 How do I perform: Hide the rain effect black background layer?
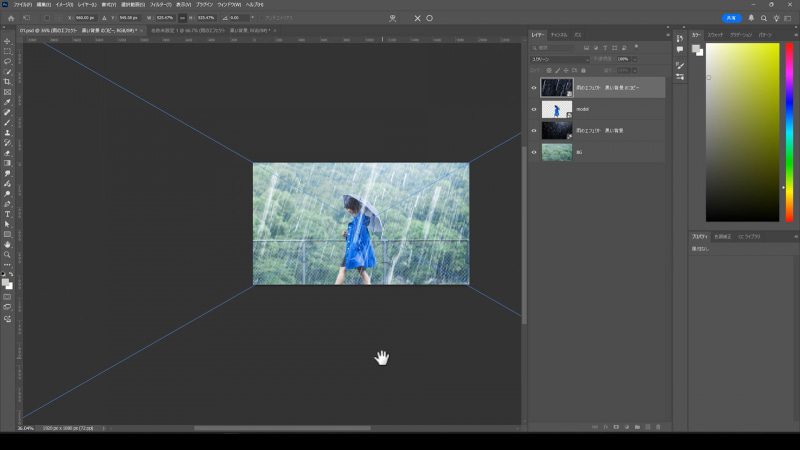click(x=534, y=131)
